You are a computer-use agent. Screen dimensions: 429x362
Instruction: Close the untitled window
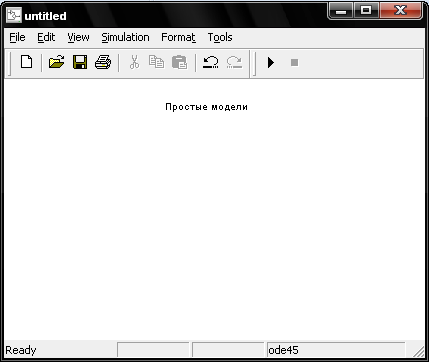pos(401,11)
